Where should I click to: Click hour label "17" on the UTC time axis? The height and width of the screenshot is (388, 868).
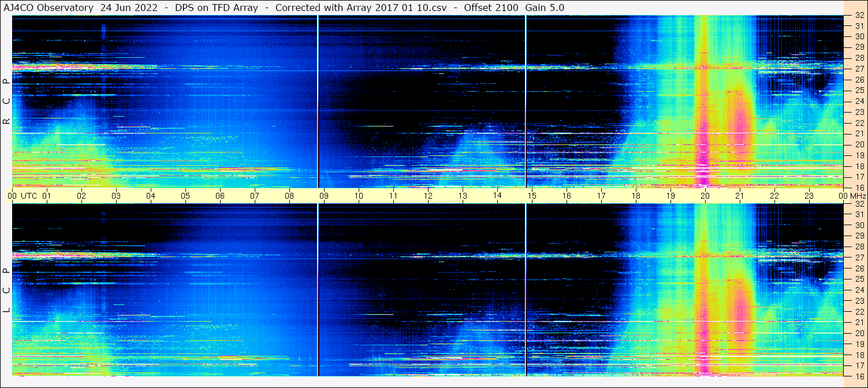point(601,196)
